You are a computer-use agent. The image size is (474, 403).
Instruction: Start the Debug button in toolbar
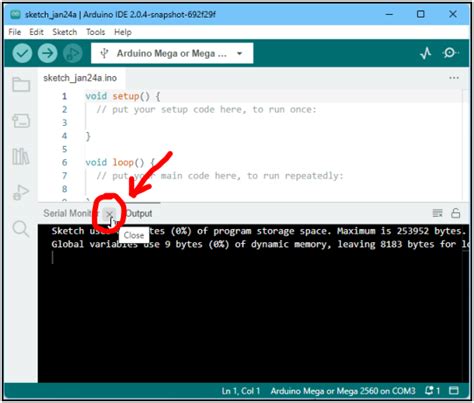click(73, 53)
